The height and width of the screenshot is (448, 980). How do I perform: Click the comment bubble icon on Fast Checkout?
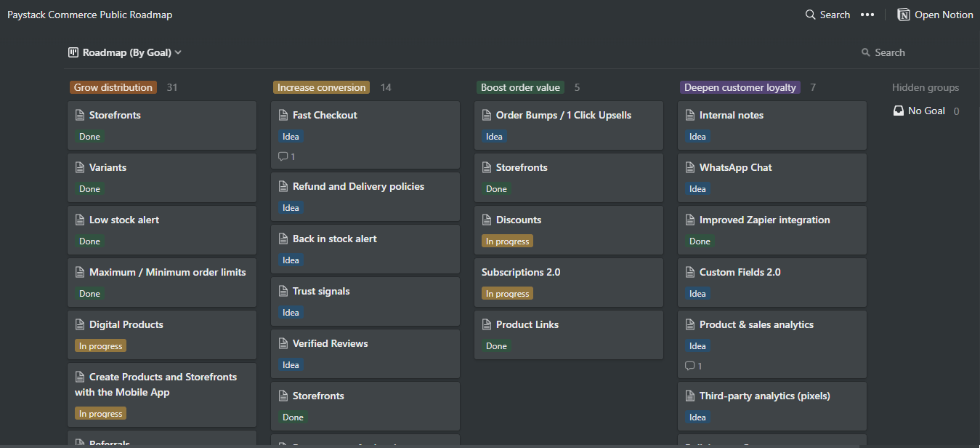click(283, 156)
